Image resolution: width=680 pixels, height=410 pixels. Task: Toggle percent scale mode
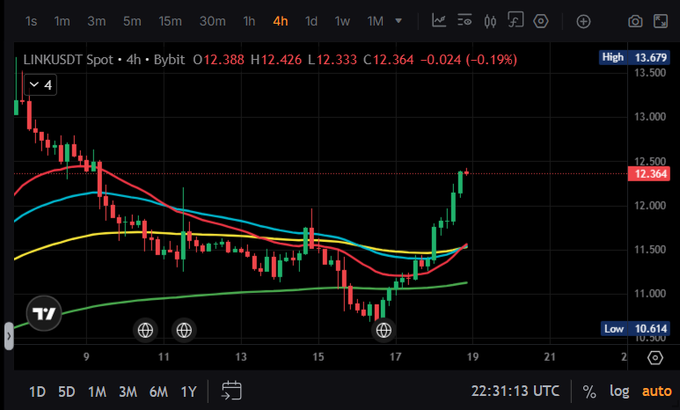tap(589, 392)
